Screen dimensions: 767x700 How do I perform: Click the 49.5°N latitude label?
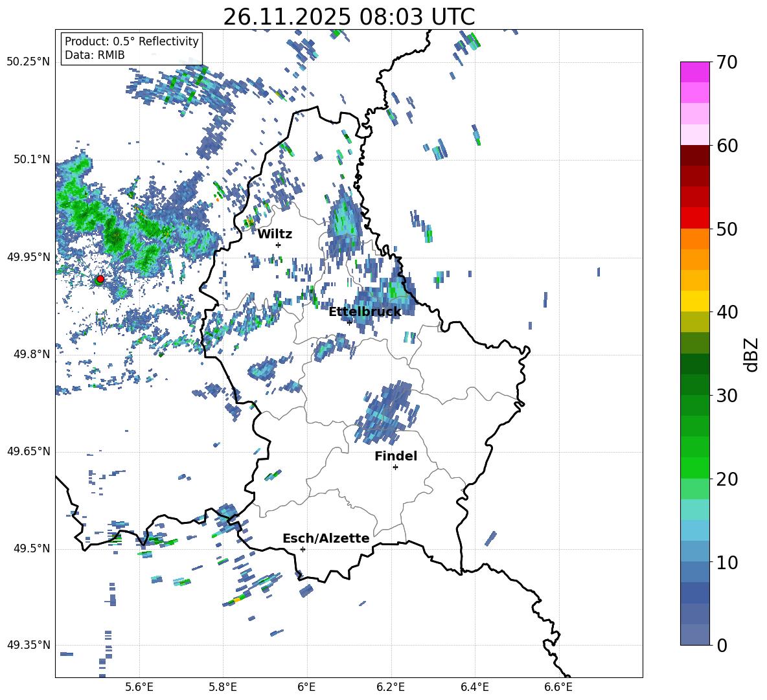point(32,548)
